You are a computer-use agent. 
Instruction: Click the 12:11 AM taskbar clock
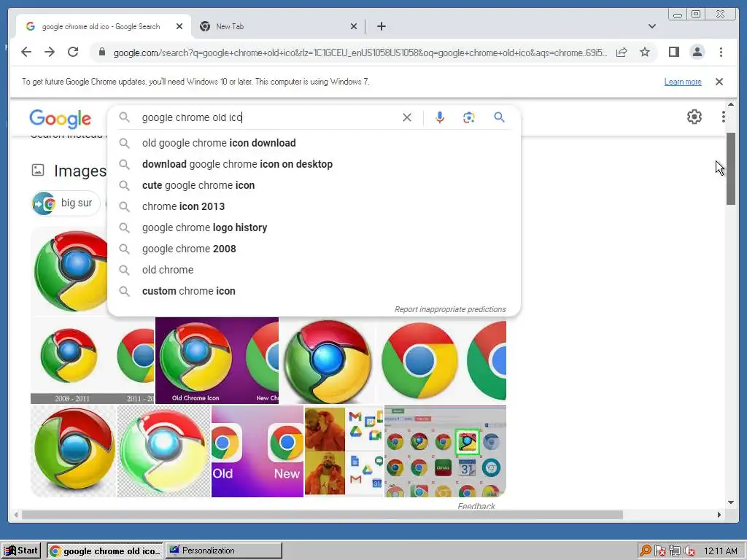click(720, 551)
